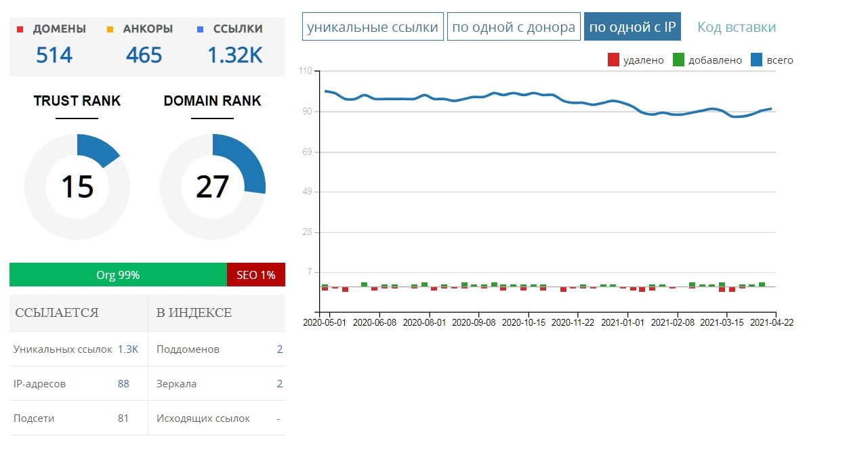Viewport: 868px width, 453px height.
Task: Click the 'Подсети' row label
Action: (34, 418)
